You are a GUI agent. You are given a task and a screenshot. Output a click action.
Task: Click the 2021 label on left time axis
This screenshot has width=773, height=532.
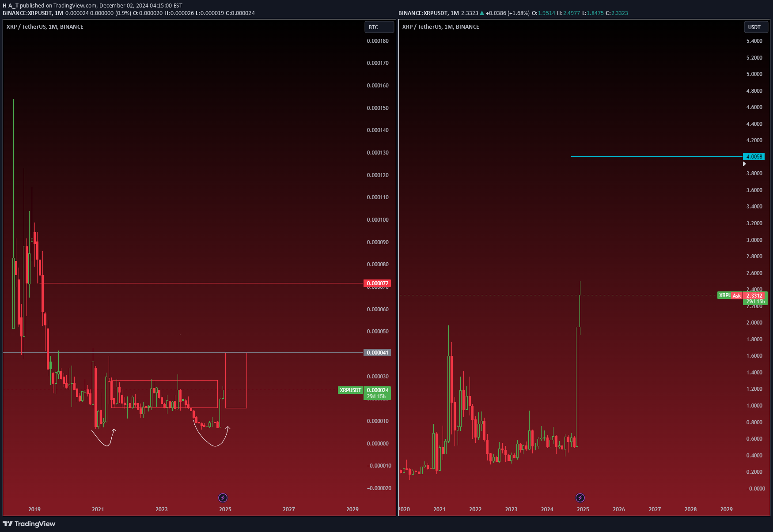point(98,509)
